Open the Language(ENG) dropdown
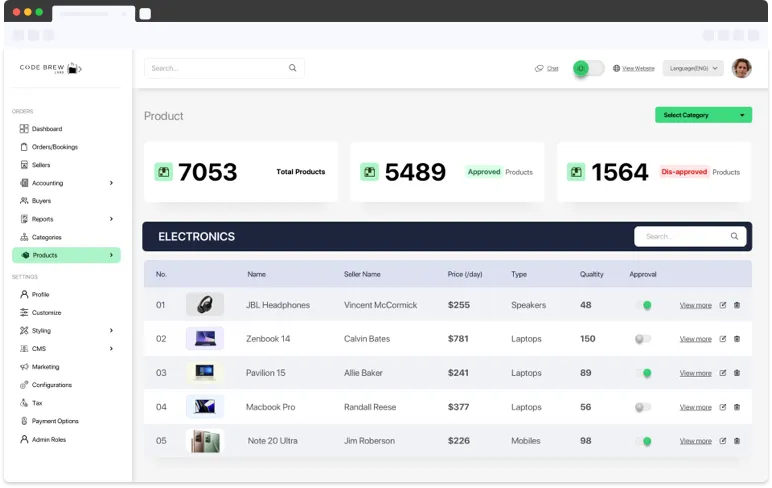This screenshot has height=488, width=772. click(x=693, y=68)
